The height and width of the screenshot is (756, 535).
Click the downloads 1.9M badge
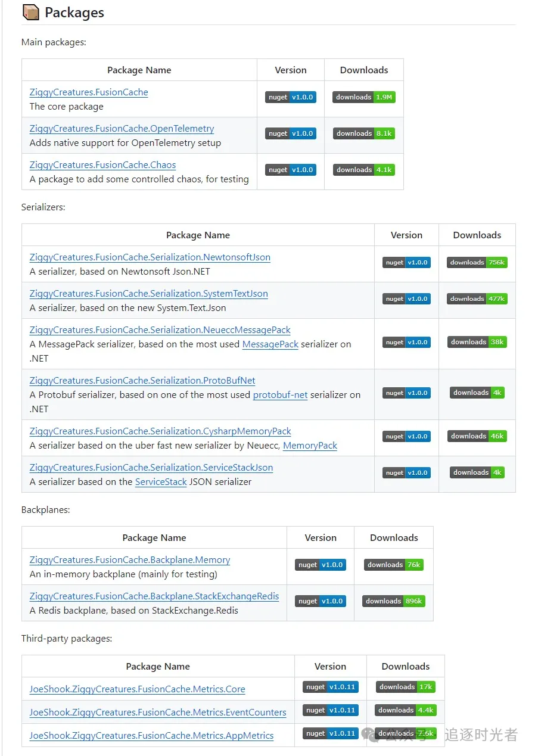tap(364, 97)
